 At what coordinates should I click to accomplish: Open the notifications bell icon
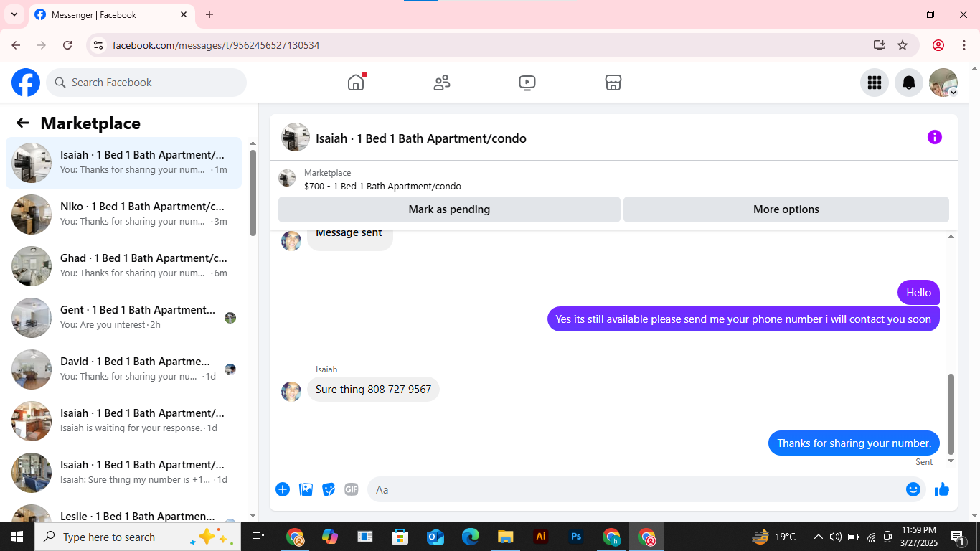[x=909, y=83]
